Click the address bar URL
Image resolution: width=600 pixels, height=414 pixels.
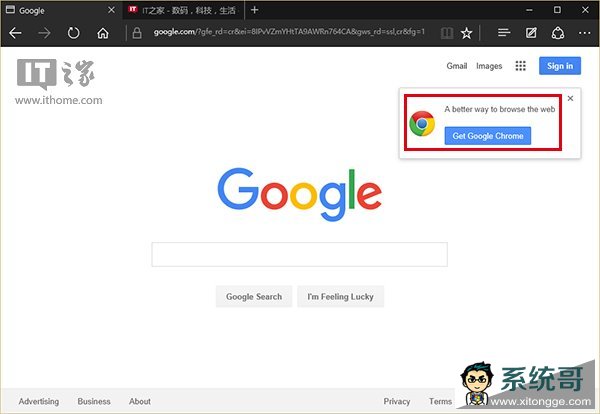[289, 32]
